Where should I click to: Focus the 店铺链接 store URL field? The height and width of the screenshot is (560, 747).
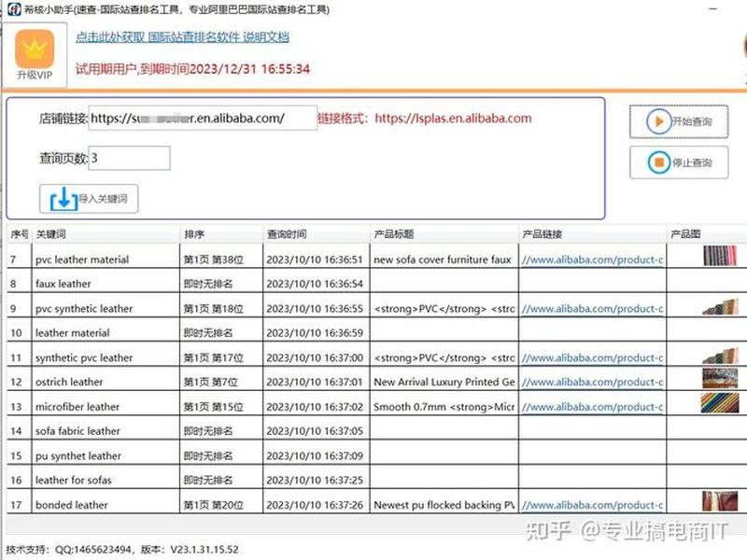pos(203,118)
